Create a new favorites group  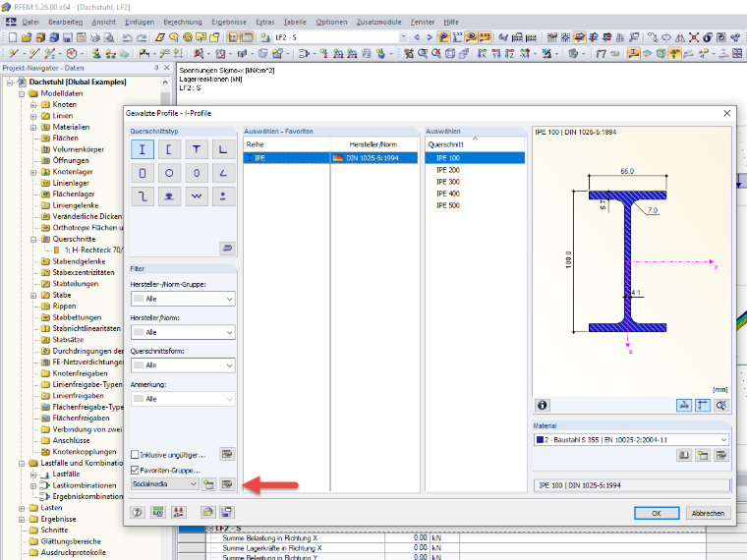click(x=208, y=484)
